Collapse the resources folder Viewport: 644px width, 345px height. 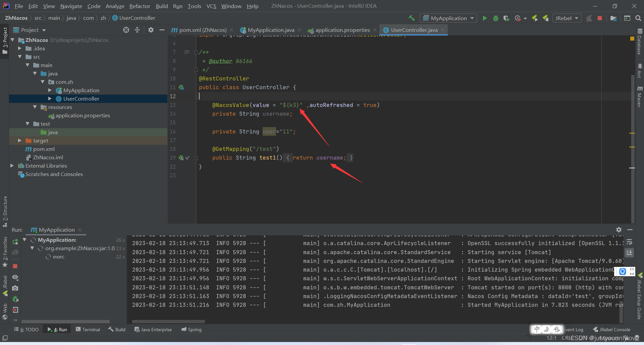(x=35, y=107)
